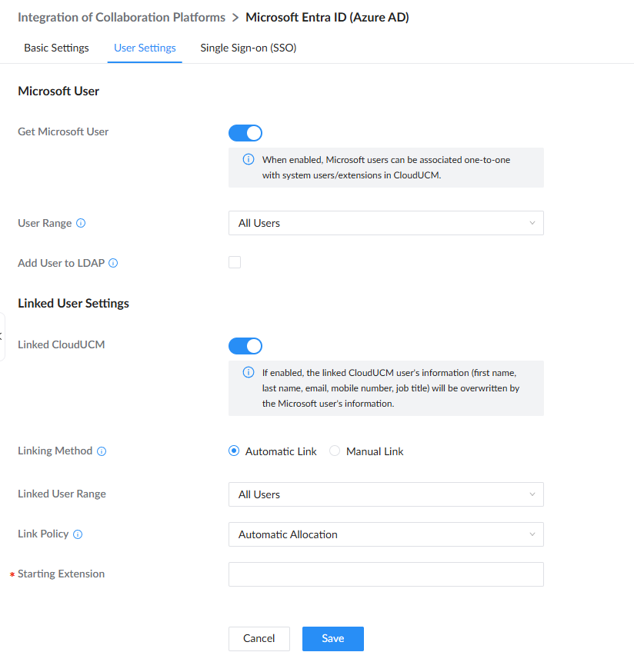This screenshot has width=634, height=672.
Task: Choose the Manual Link radio button
Action: tap(335, 451)
